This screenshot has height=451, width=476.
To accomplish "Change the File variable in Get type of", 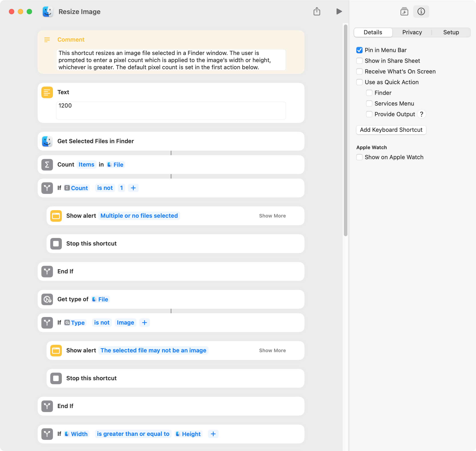I will coord(100,299).
